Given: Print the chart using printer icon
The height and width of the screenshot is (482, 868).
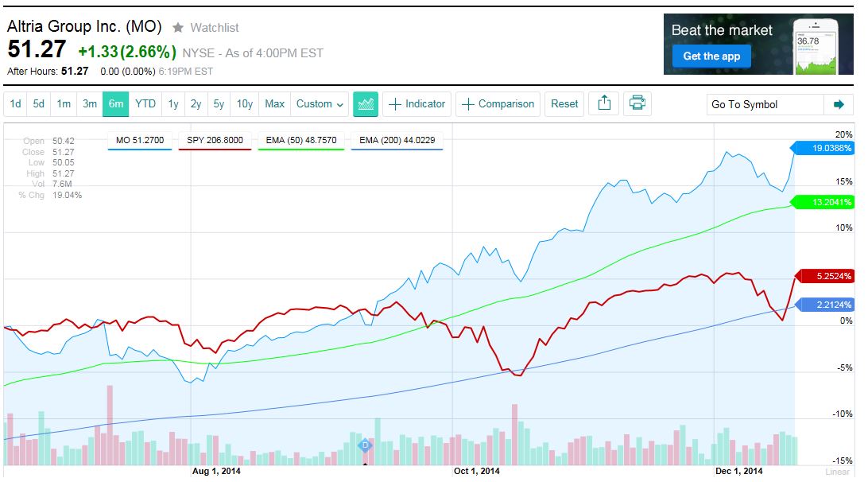Looking at the screenshot, I should pyautogui.click(x=637, y=104).
